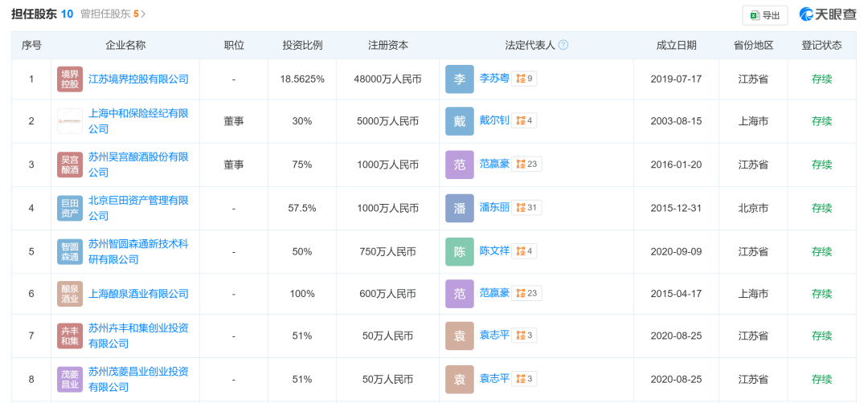Click 智圆森通 company logo thumbnail
The image size is (868, 403).
pos(70,251)
